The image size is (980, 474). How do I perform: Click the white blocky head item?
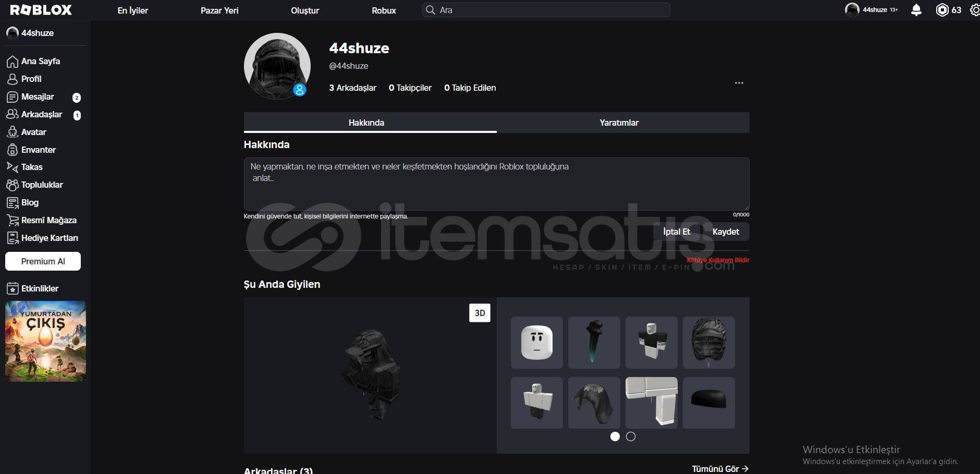[537, 343]
